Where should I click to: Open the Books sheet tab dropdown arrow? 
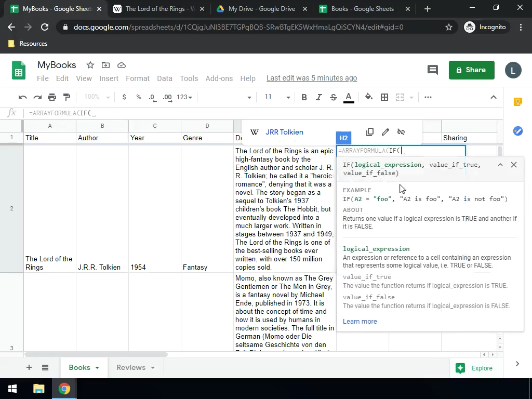97,368
